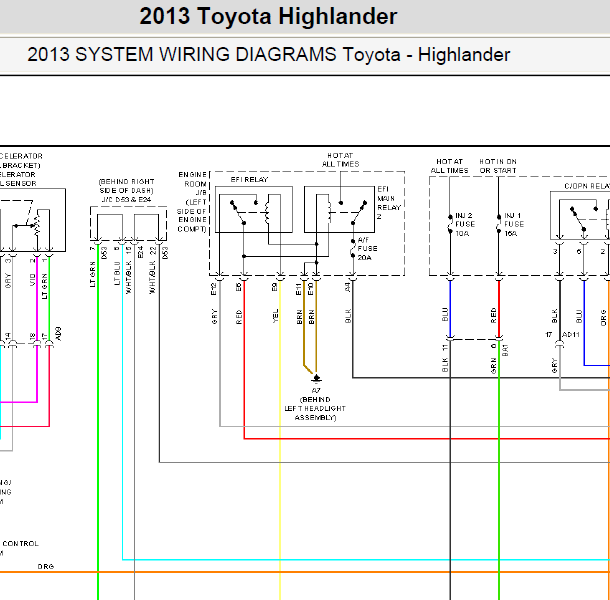Click the "2013 Toyota Highlander" title heading
610x600 pixels.
click(268, 17)
